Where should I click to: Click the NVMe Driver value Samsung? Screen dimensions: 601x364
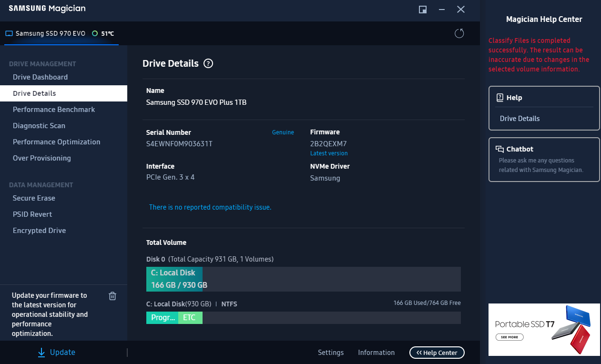325,178
